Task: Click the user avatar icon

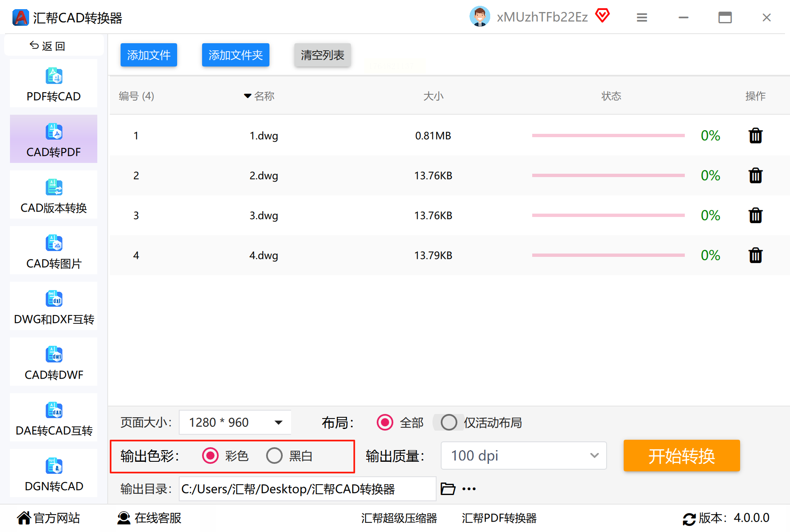Action: [479, 17]
